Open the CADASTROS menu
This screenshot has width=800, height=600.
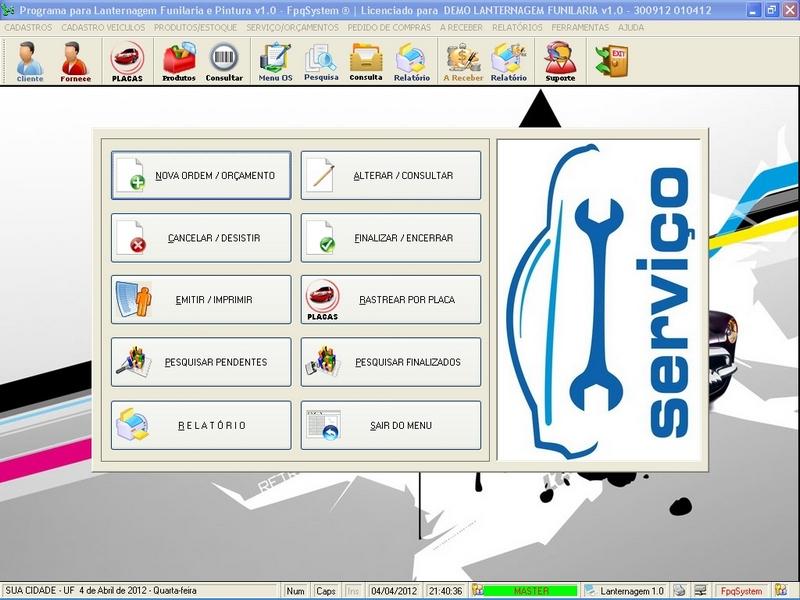(28, 28)
